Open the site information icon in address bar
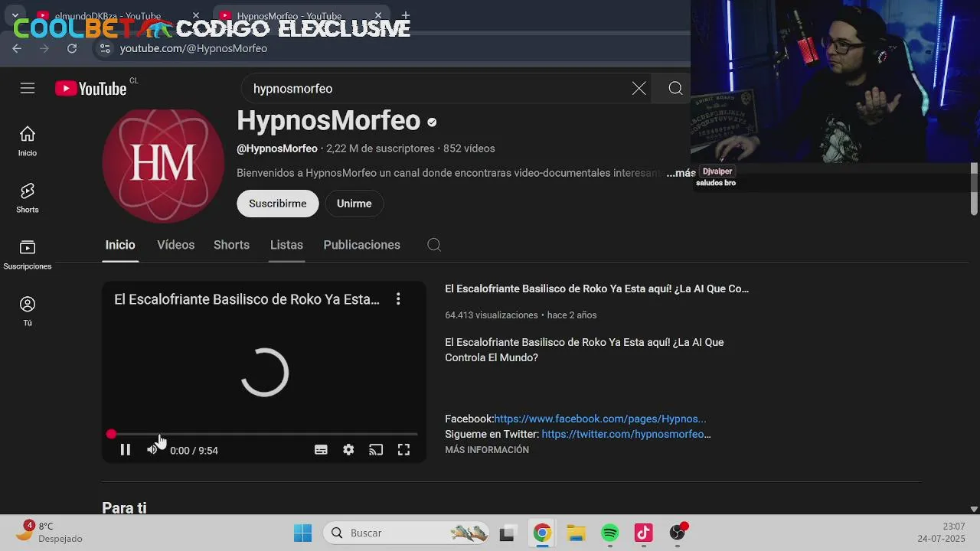Viewport: 980px width, 551px height. tap(105, 48)
